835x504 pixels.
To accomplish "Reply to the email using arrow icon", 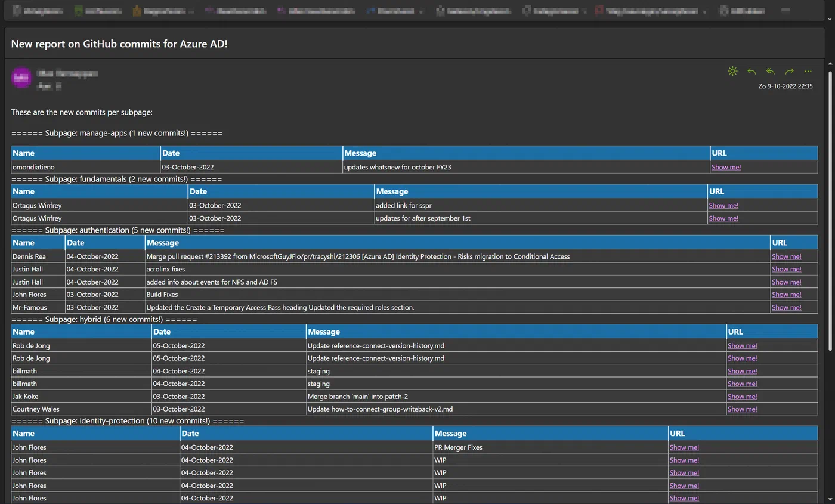I will coord(751,72).
